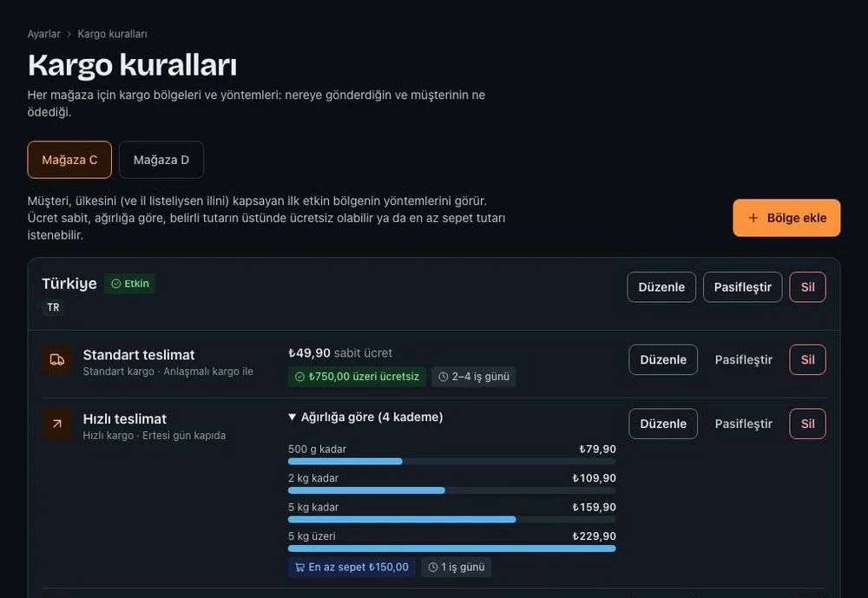Screen dimensions: 868x598
Task: Click the Standart teslimat truck icon
Action: [57, 360]
